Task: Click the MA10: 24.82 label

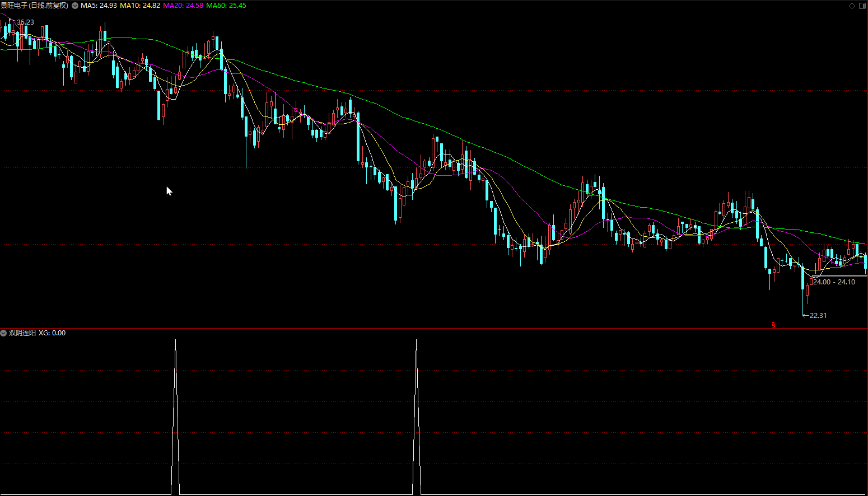Action: (140, 6)
